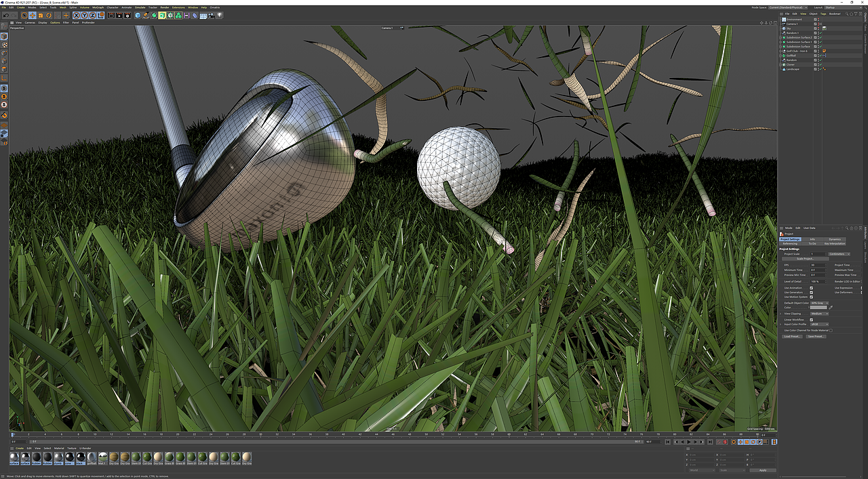Click the Cloner MoGraph icon
This screenshot has width=868, height=479.
click(x=170, y=15)
